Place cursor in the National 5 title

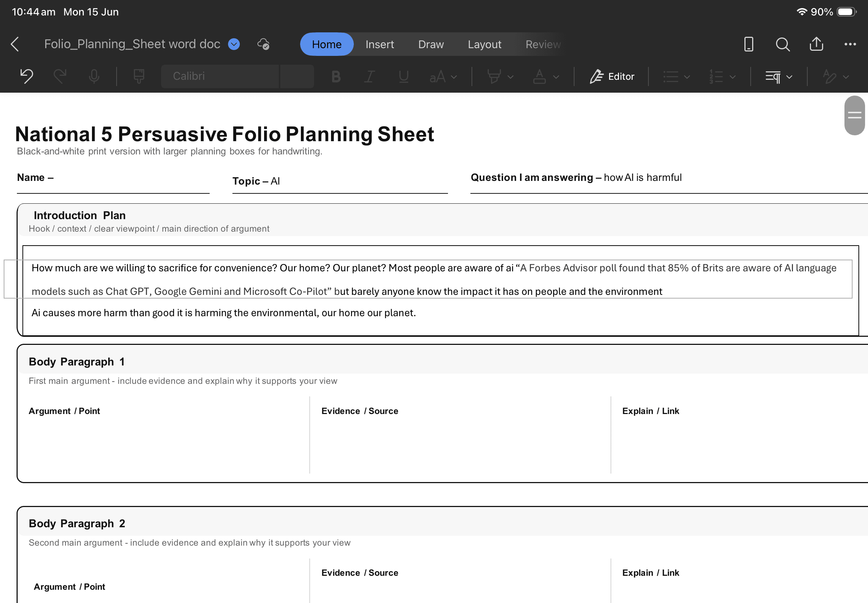click(x=224, y=134)
